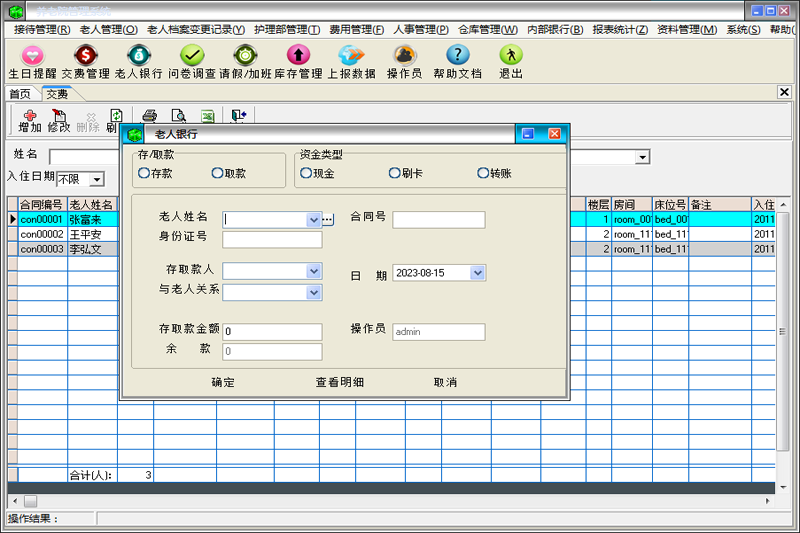Viewport: 800px width, 533px height.
Task: Click the 床位号 column header
Action: [x=670, y=205]
